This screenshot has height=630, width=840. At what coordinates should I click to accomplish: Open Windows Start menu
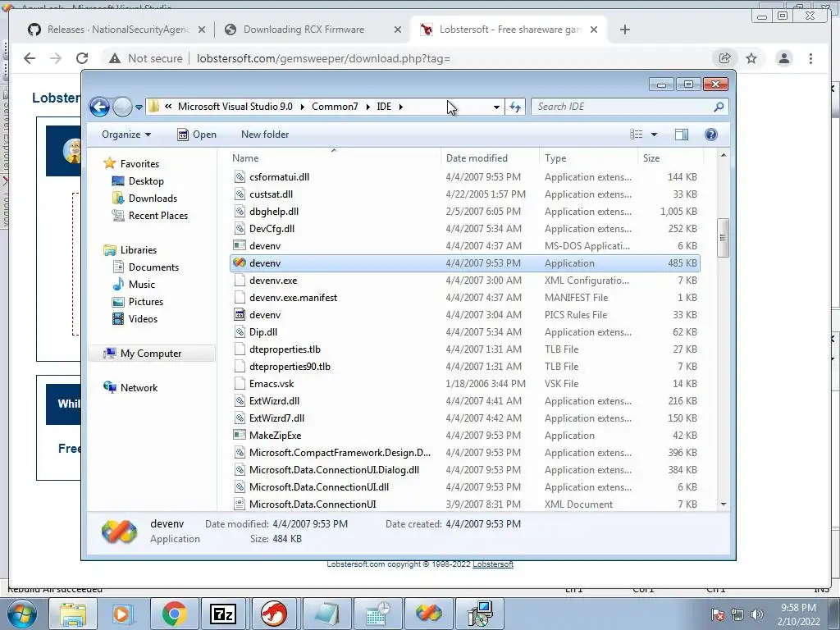point(21,614)
